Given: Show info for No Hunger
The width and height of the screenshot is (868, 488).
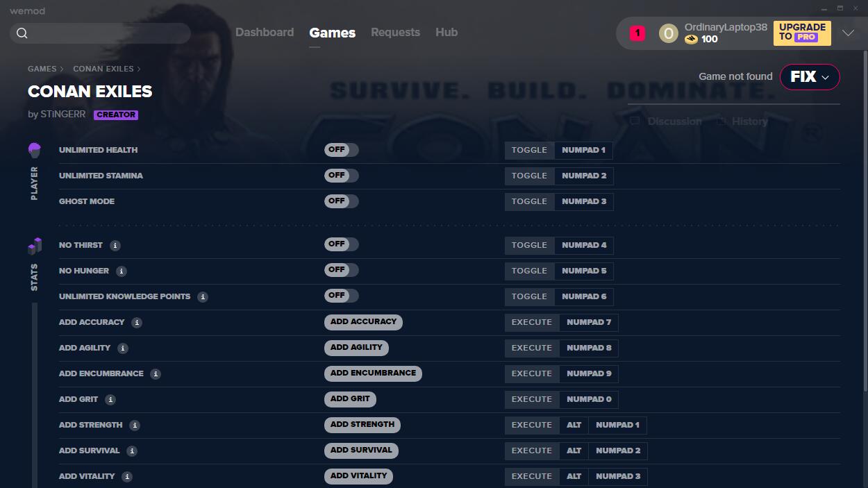Looking at the screenshot, I should [122, 271].
